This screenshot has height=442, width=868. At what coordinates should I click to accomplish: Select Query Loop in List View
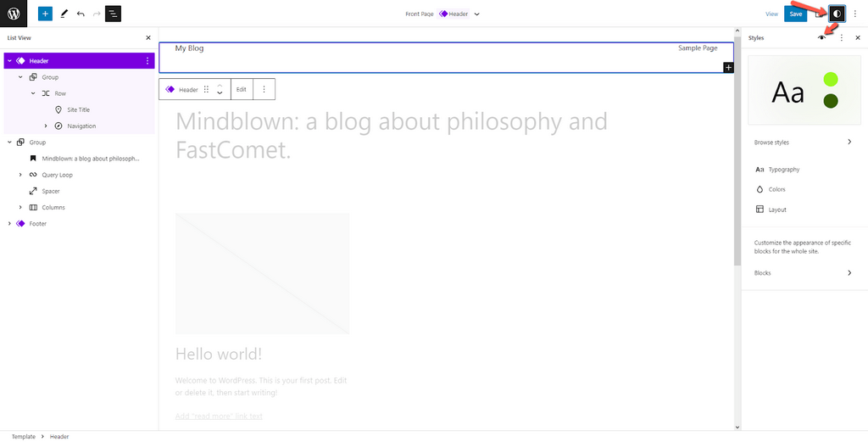click(57, 175)
